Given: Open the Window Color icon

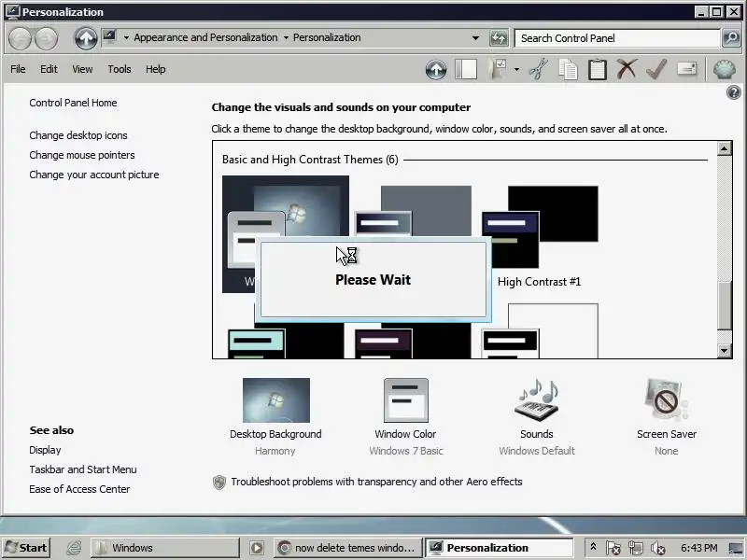Looking at the screenshot, I should click(x=406, y=400).
